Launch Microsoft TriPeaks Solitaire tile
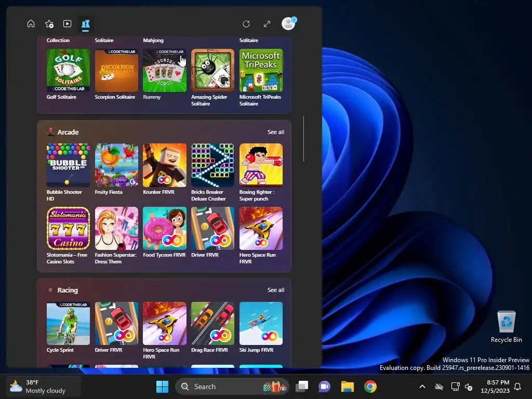The image size is (532, 399). coord(261,70)
